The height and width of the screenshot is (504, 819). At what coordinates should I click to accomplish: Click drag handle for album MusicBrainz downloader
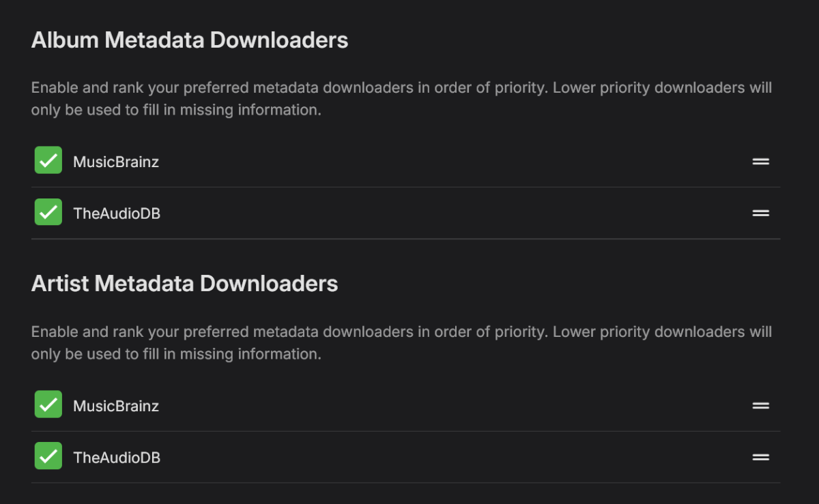pyautogui.click(x=760, y=162)
